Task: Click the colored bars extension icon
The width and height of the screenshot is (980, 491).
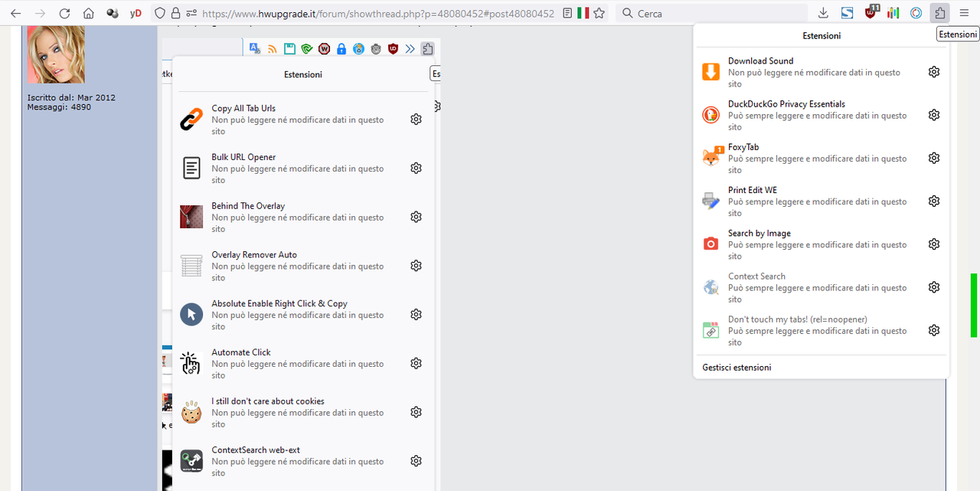Action: (893, 13)
